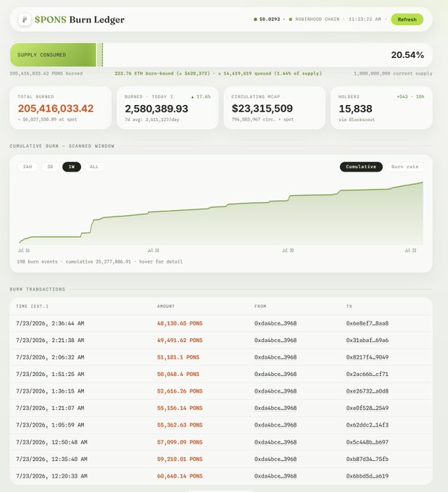Open From address in the 2:36:44 AM row

(275, 323)
